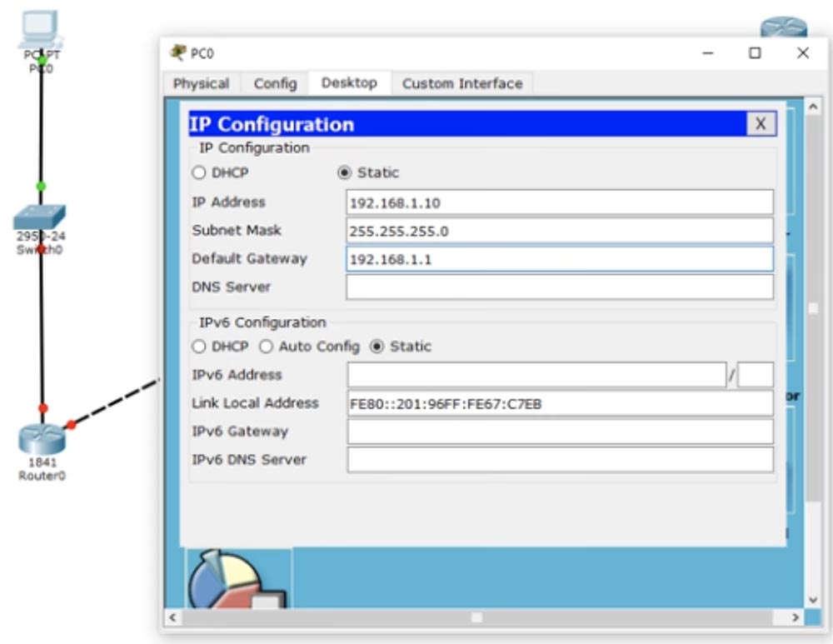833x644 pixels.
Task: Click the IP Address field
Action: pyautogui.click(x=560, y=202)
